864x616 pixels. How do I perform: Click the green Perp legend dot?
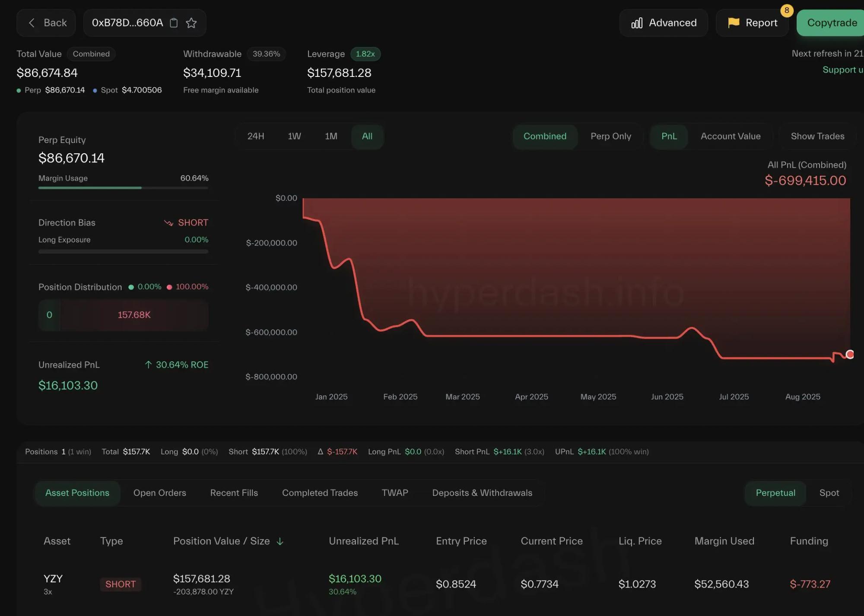pyautogui.click(x=19, y=91)
